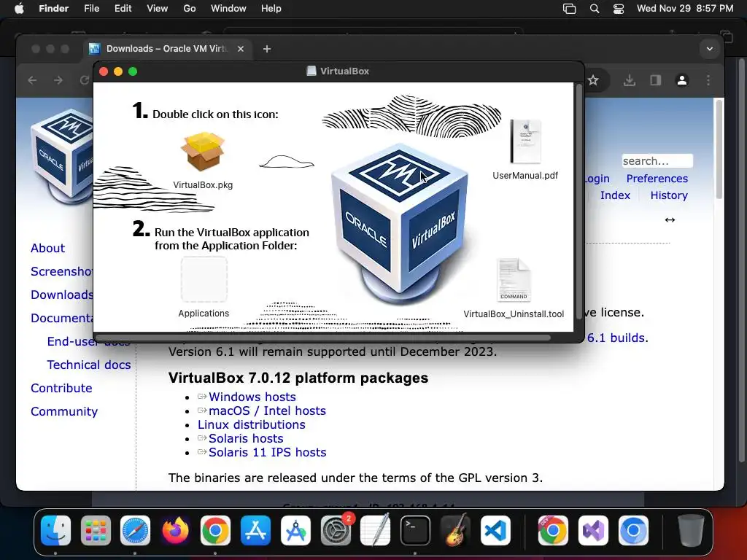This screenshot has width=747, height=560.
Task: Open the Contribute sidebar link
Action: (61, 388)
